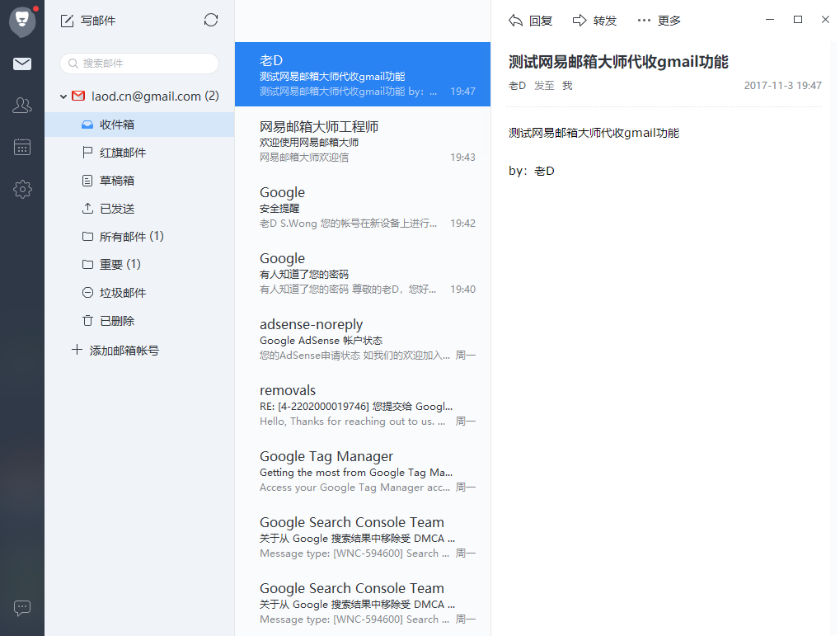Open the 已删除 folder
The image size is (840, 636).
click(x=139, y=321)
